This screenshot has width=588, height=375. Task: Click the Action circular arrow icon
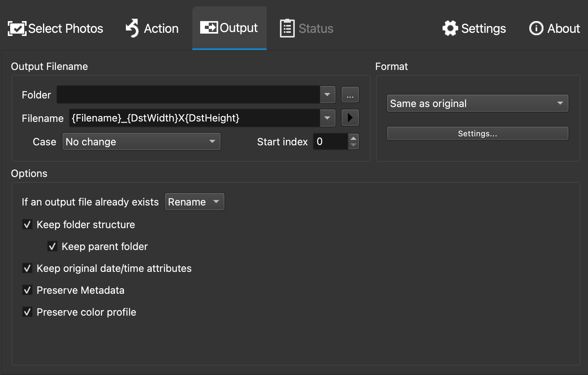pos(131,28)
